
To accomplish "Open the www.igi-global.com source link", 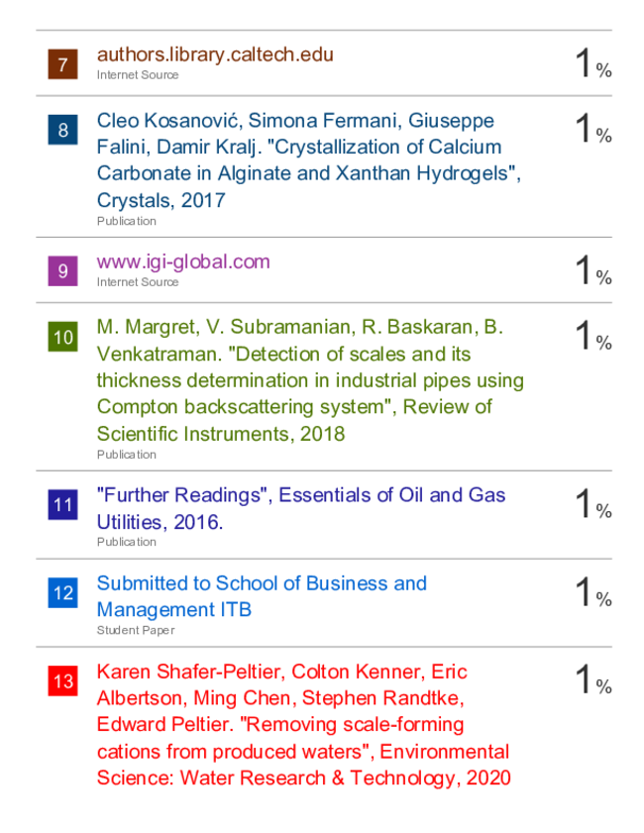I will (x=183, y=261).
